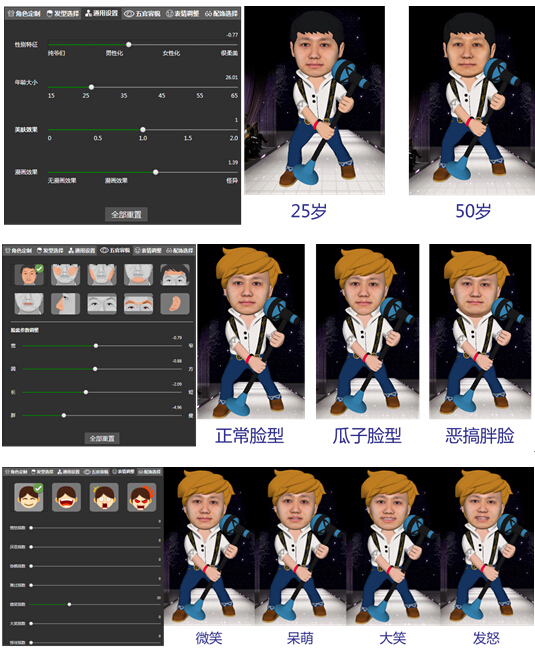Click 全部重置 button below face-shape sliders

pyautogui.click(x=102, y=438)
